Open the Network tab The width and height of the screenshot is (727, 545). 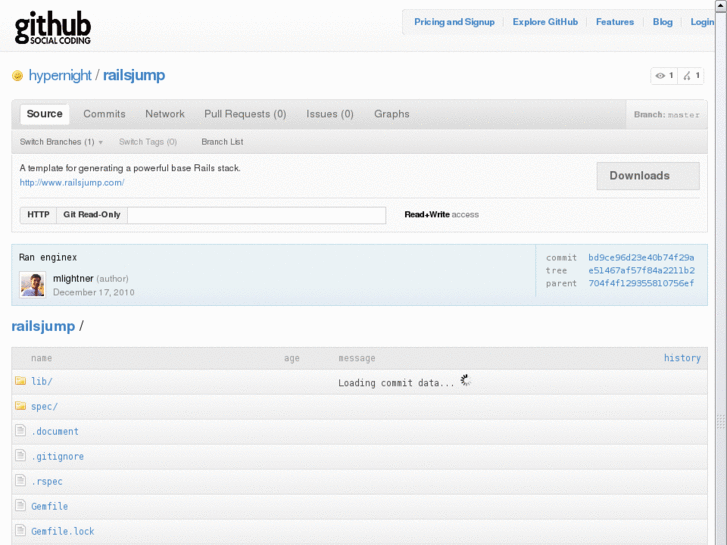tap(165, 114)
